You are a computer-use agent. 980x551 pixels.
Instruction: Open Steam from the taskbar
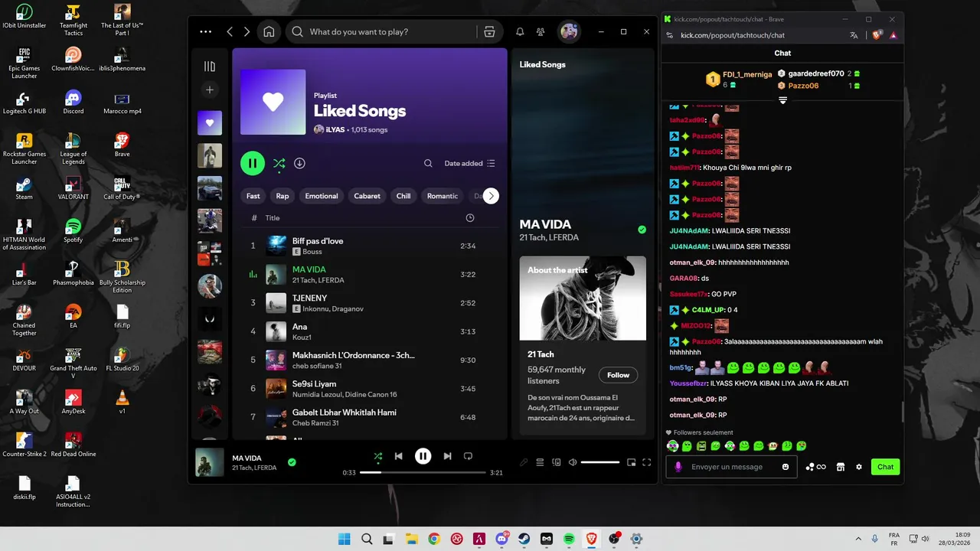[x=524, y=539]
